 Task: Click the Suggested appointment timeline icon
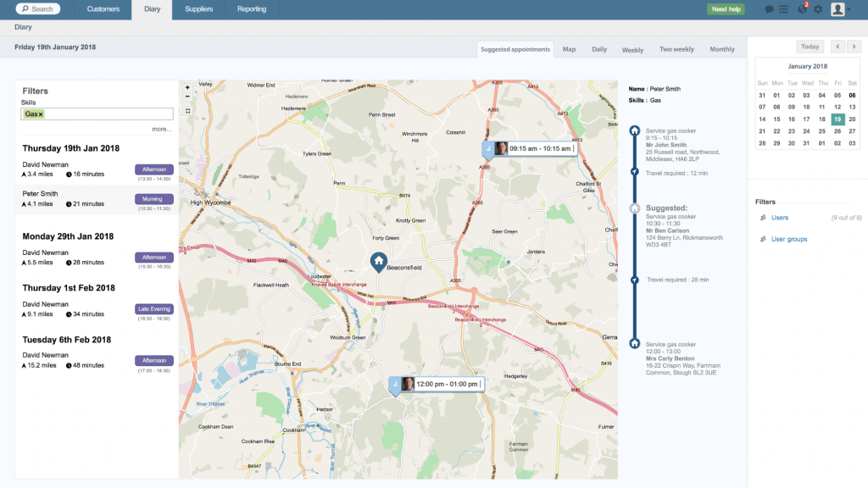tap(634, 208)
